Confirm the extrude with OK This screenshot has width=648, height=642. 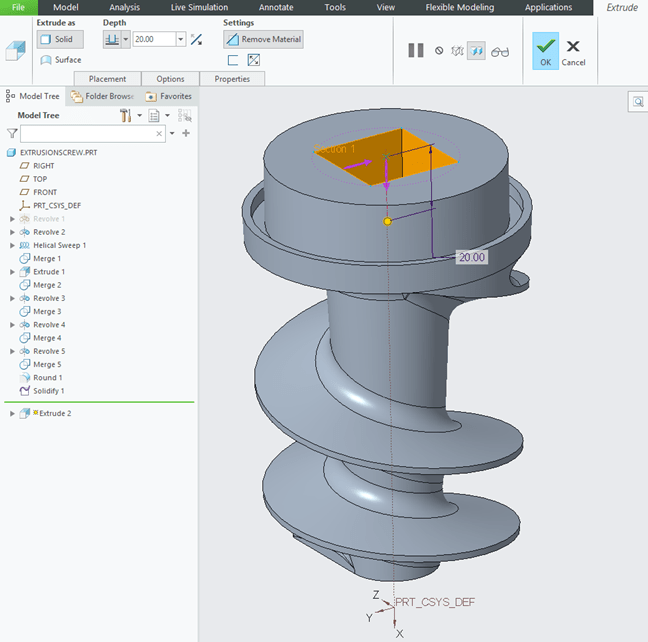click(x=545, y=50)
